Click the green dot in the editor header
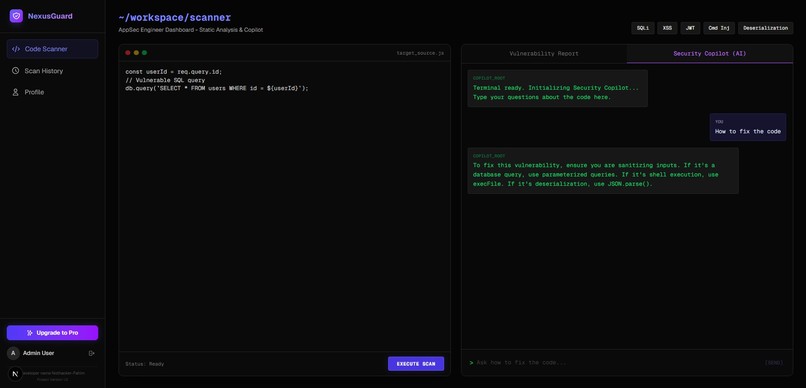 [144, 53]
